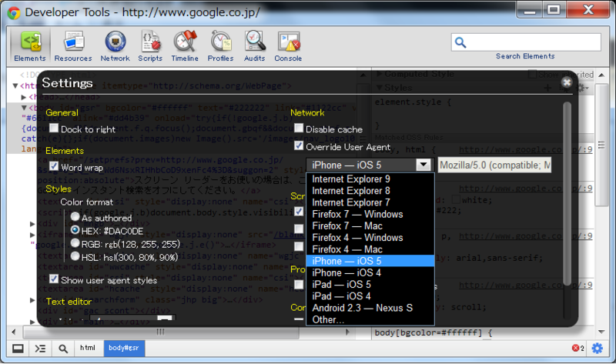The width and height of the screenshot is (616, 364).
Task: Choose Firefox 7 — Windows option
Action: click(x=370, y=215)
